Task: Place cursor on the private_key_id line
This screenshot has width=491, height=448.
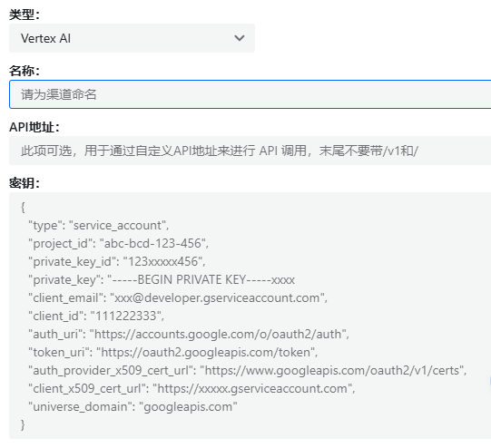Action: tap(117, 261)
